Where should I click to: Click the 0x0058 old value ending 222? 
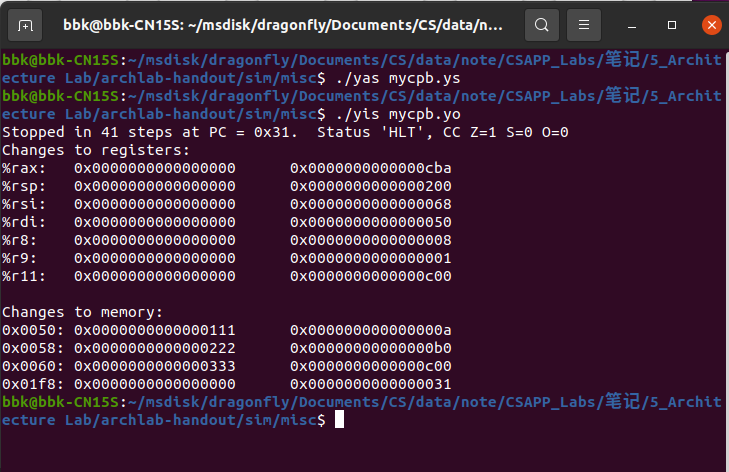coord(154,347)
